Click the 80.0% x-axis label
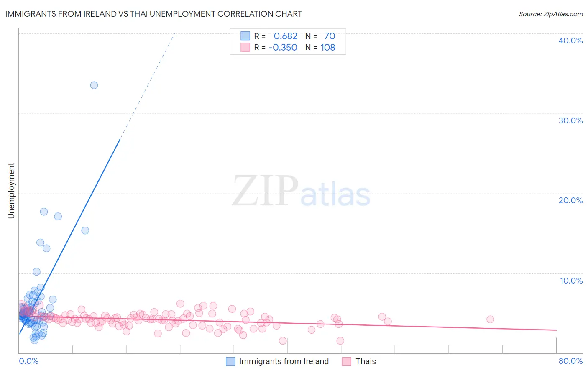Screen dimensions: 588x373 coord(570,361)
